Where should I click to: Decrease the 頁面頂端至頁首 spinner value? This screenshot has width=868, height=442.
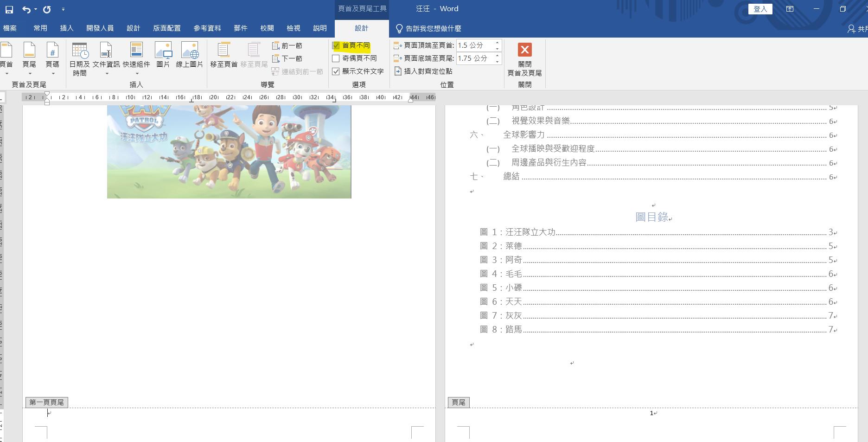pyautogui.click(x=498, y=48)
